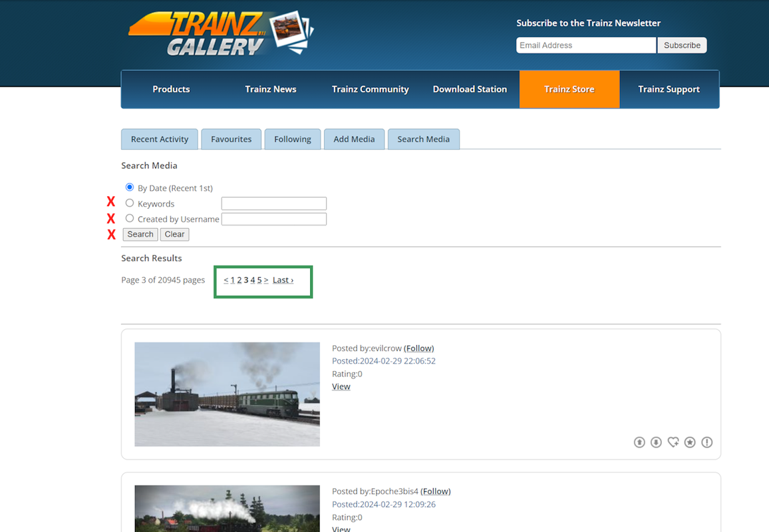Screen dimensions: 769x532
Task: Select the Created by Username radio button
Action: (130, 218)
